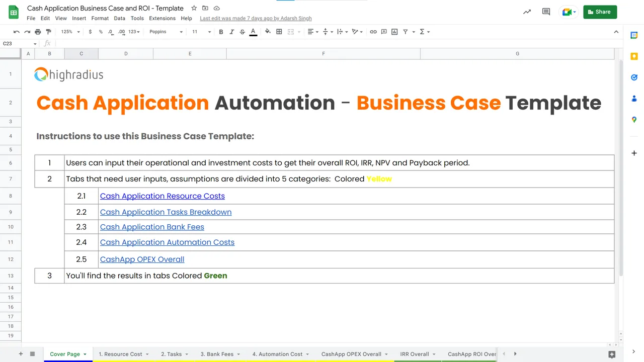Star this document
644x362 pixels.
[x=194, y=9]
